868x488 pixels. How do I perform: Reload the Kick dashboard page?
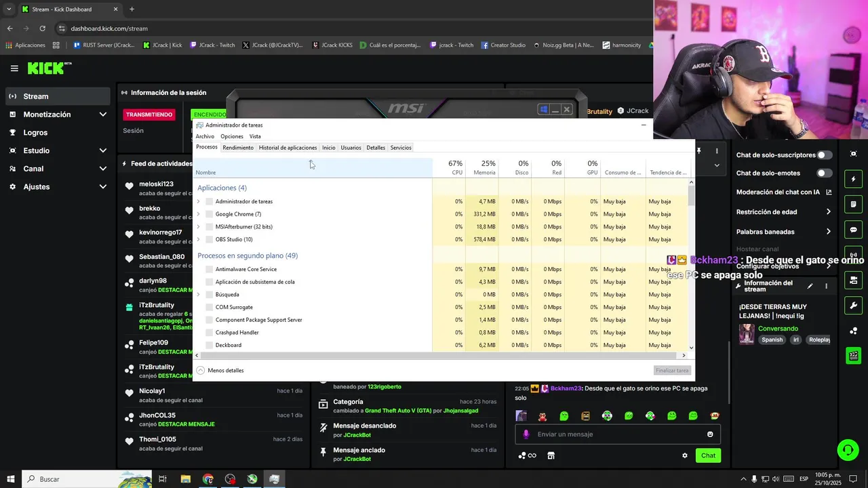42,28
